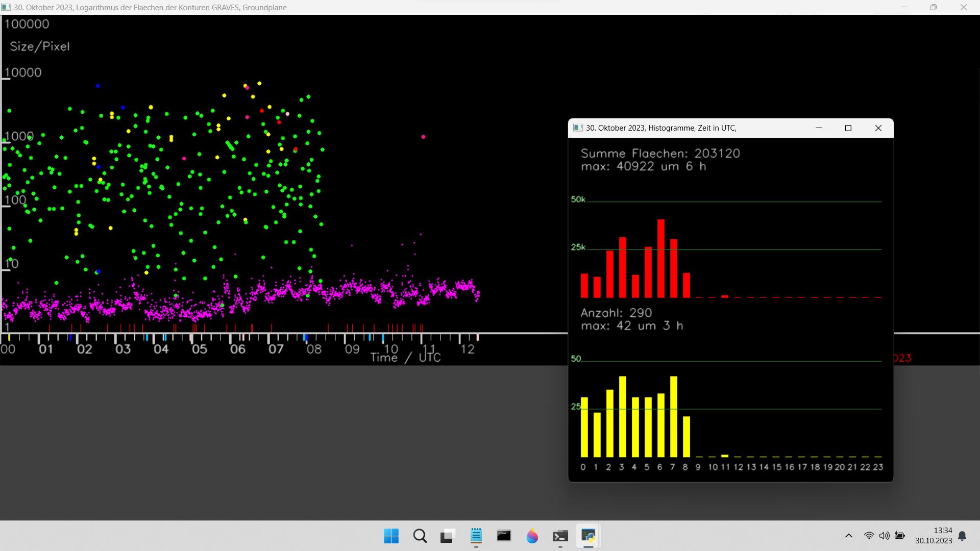Viewport: 980px width, 551px height.
Task: Click the Histogramme window title bar icon
Action: point(578,128)
